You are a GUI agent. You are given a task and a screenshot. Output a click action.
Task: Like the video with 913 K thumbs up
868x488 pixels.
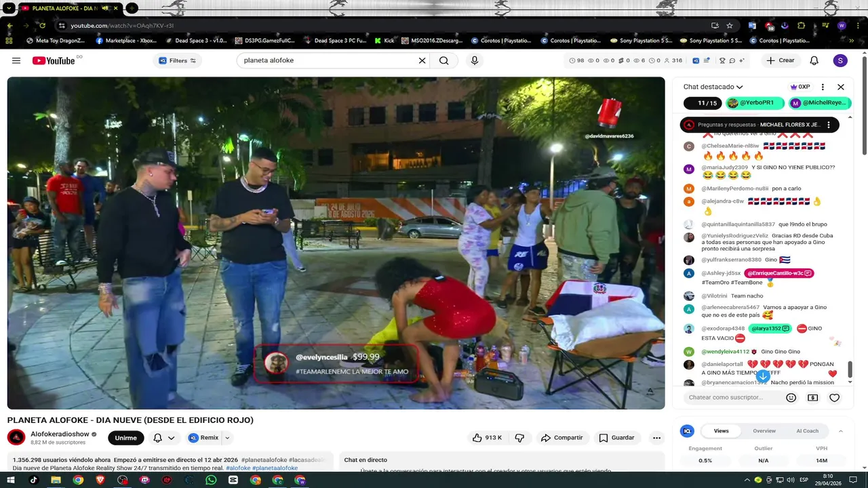pos(487,438)
